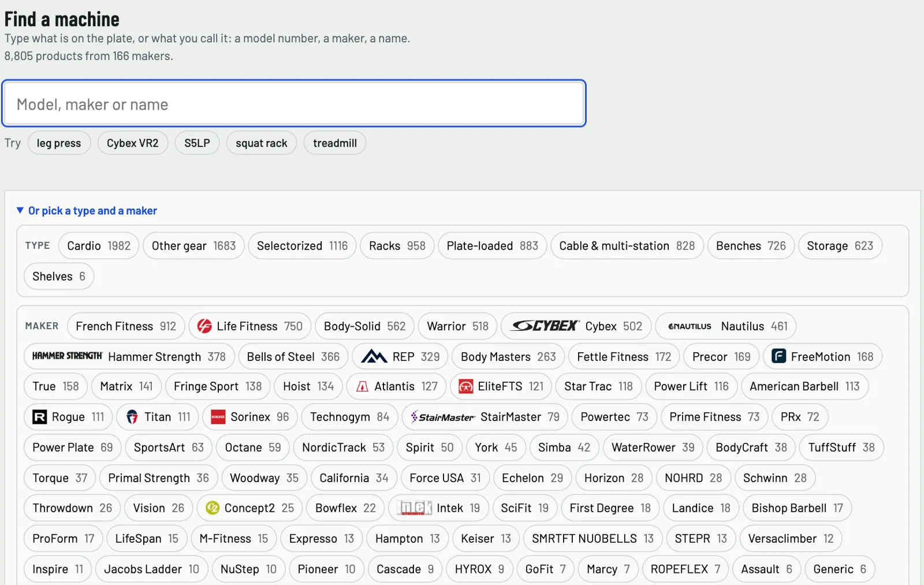
Task: Select Bishop Barbell maker chip
Action: [797, 508]
